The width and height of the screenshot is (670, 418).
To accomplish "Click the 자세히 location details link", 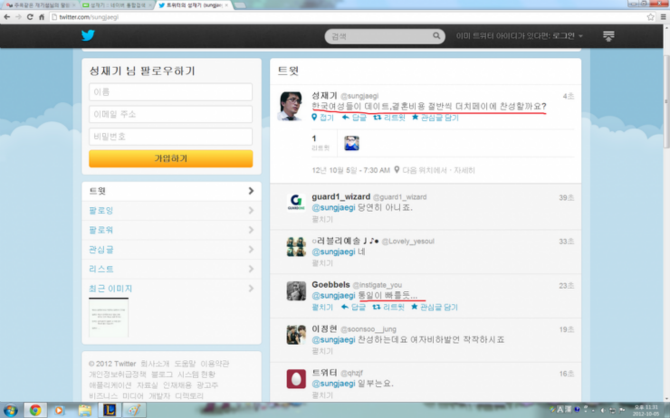I will point(464,171).
